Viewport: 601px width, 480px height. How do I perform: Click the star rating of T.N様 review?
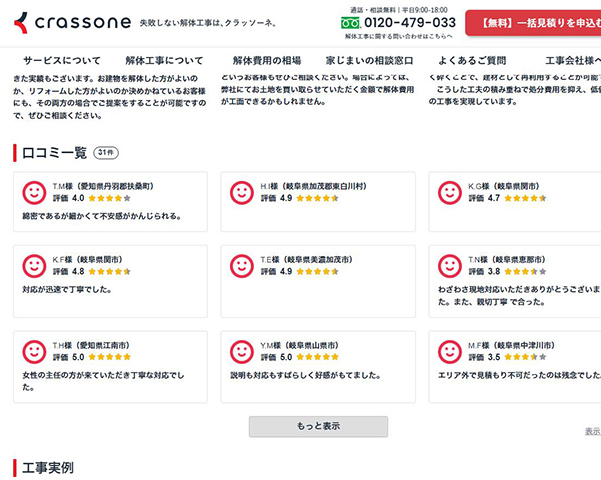(525, 271)
